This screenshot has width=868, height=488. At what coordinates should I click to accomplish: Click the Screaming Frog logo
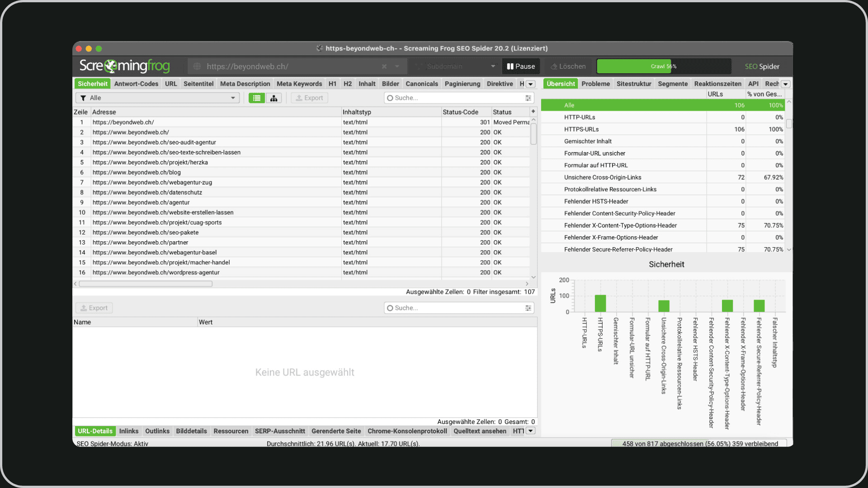coord(125,66)
